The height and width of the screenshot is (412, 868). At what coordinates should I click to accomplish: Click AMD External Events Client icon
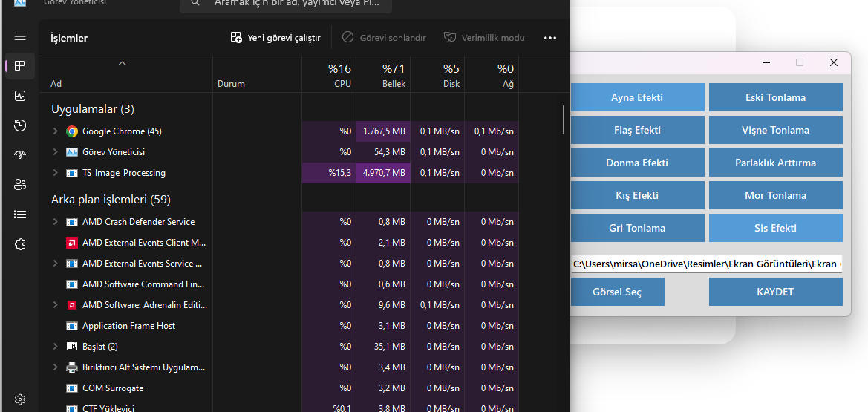tap(72, 243)
